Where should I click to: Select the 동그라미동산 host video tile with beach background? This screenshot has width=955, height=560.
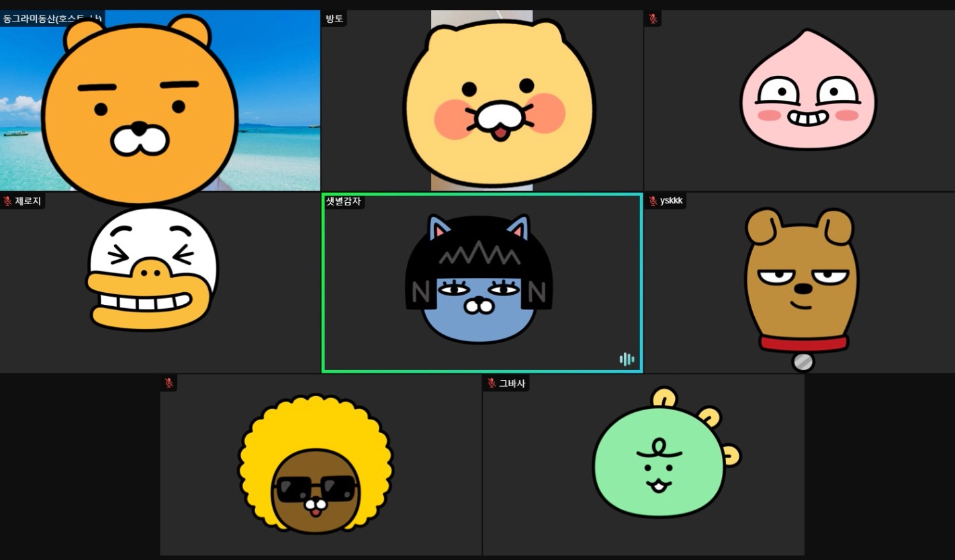(160, 100)
